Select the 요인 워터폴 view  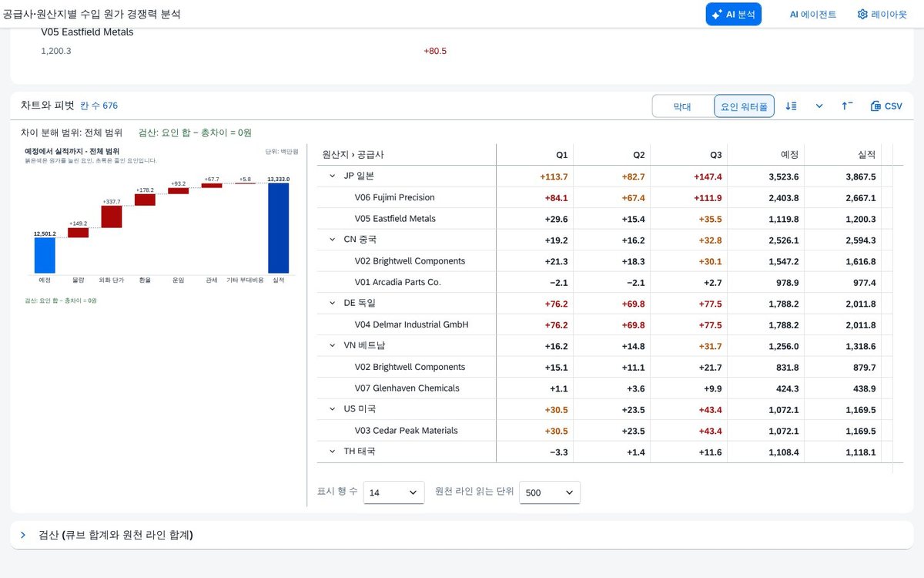click(744, 106)
